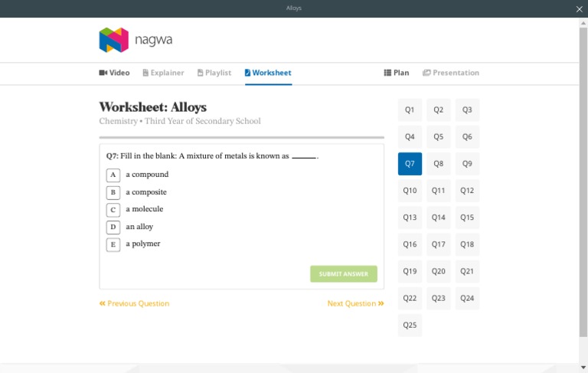Choose answer C, a molecule
Screen dimensions: 588x373
point(113,210)
